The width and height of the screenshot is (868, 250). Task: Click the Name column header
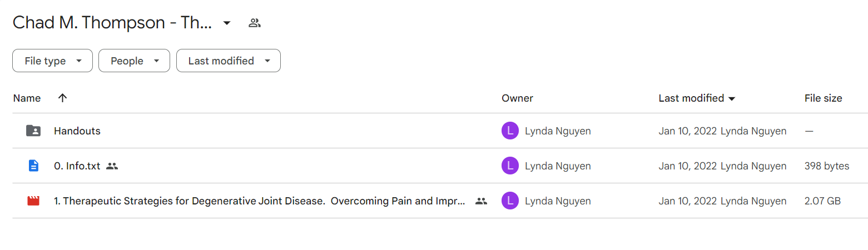click(27, 98)
